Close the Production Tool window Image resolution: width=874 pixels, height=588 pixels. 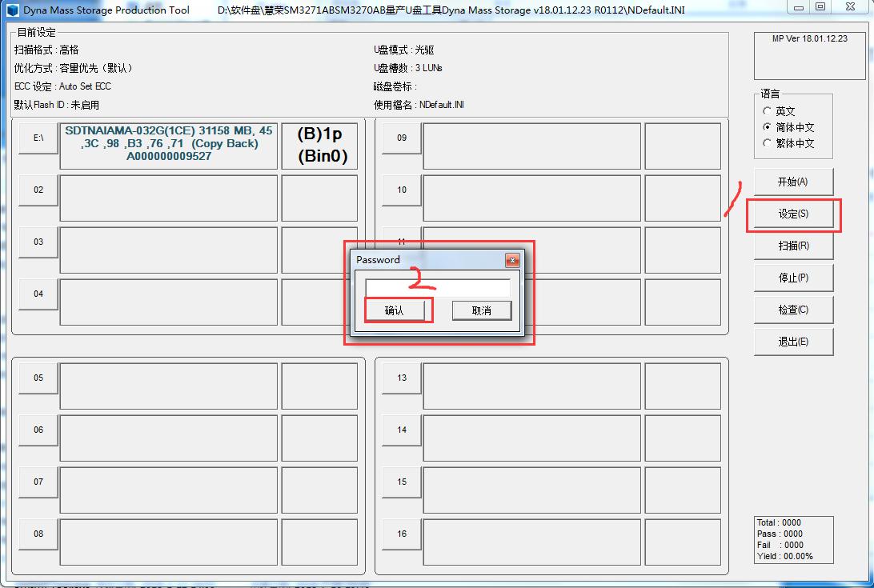click(850, 7)
